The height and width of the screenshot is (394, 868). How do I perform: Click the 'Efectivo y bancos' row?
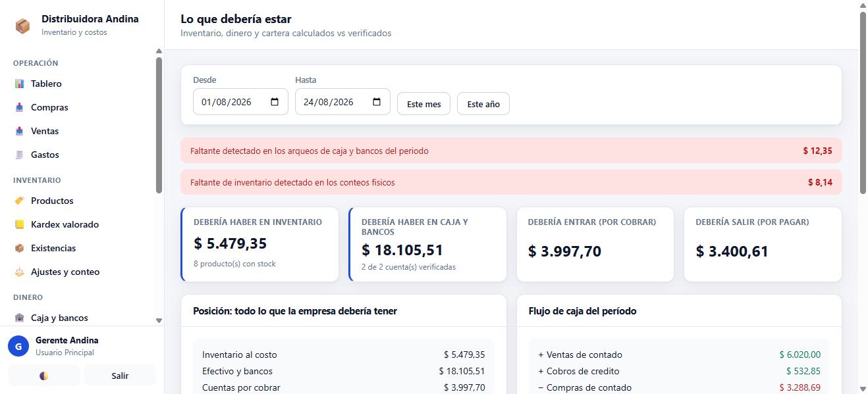coord(344,371)
